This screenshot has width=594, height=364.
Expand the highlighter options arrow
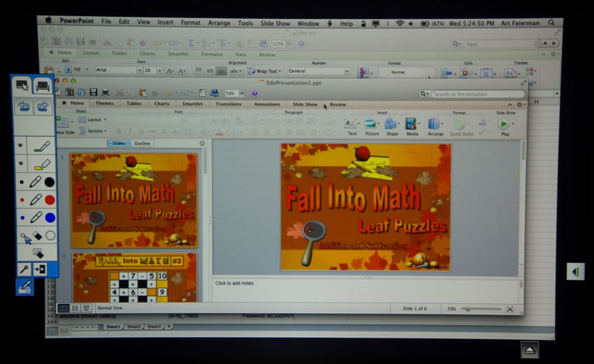point(21,163)
